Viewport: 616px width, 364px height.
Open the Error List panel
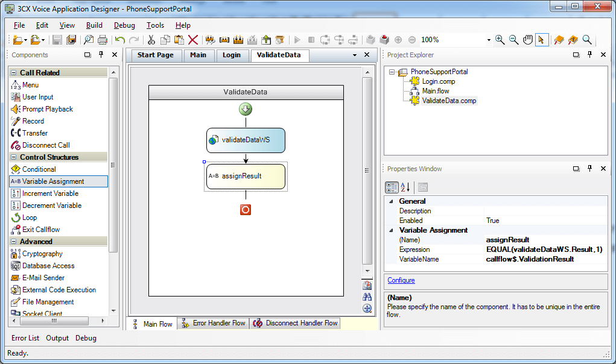[x=25, y=338]
